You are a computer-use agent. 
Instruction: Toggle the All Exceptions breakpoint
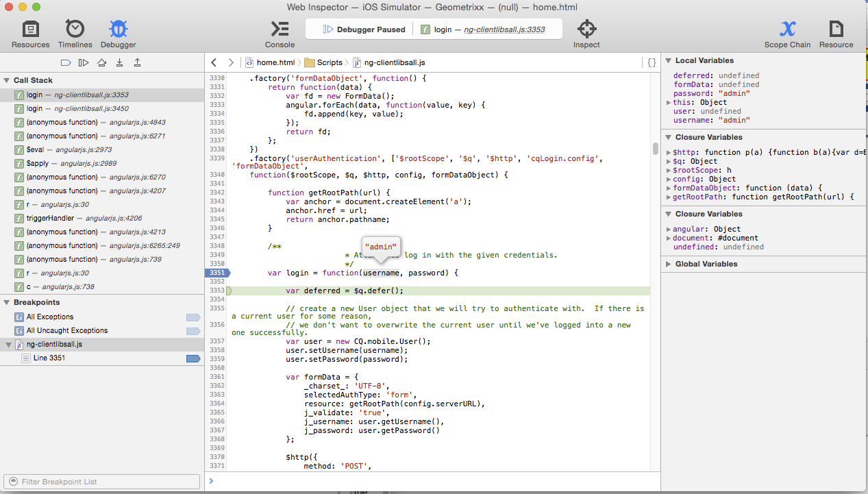tap(193, 317)
